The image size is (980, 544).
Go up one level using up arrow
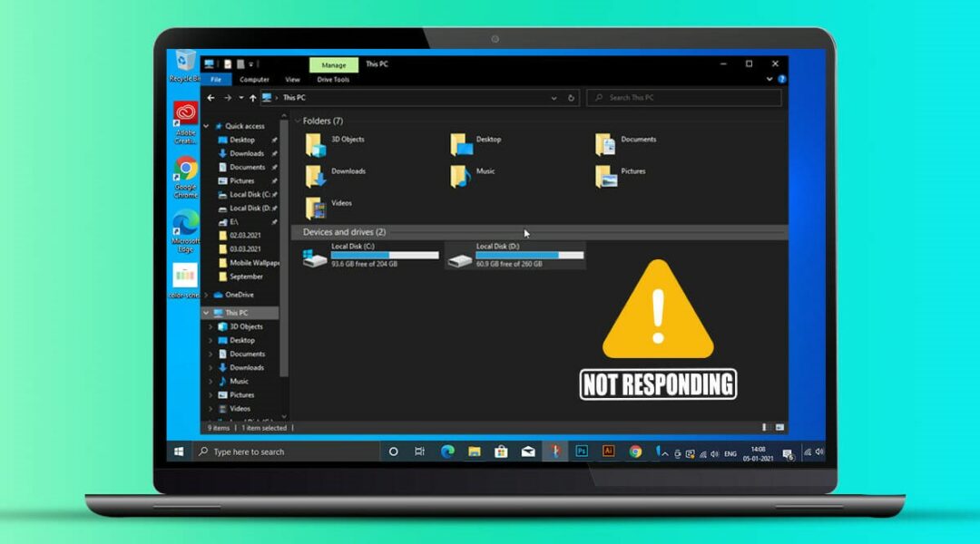coord(252,98)
